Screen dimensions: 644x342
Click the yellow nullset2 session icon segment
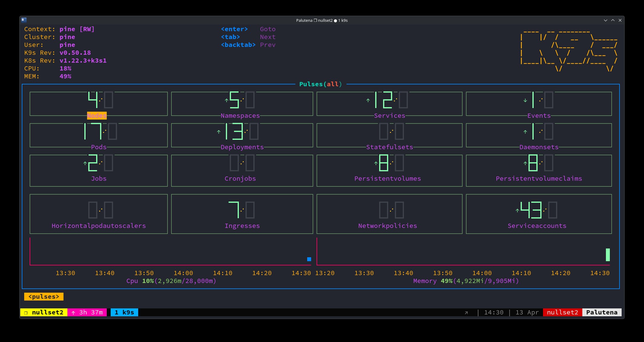44,312
